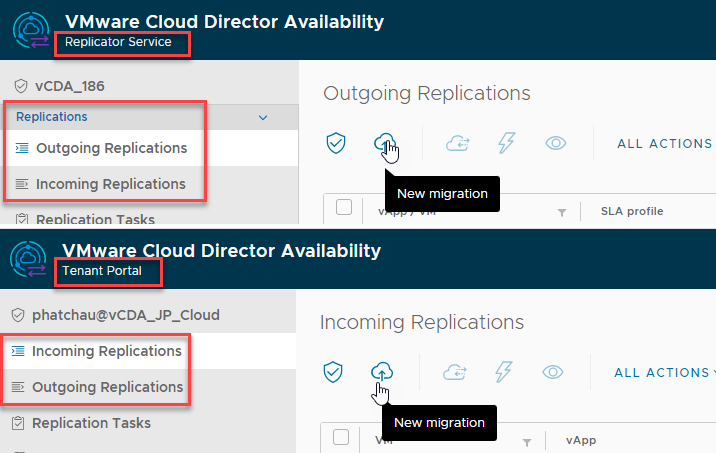This screenshot has height=453, width=716.
Task: Select Incoming Replications in Replicator Service sidebar
Action: [x=110, y=184]
